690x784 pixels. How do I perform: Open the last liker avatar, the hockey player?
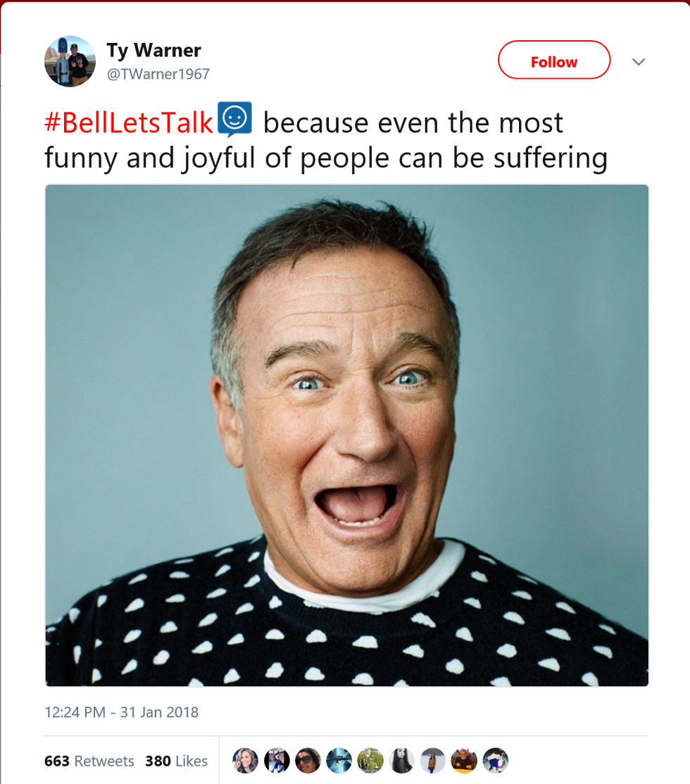pos(496,760)
